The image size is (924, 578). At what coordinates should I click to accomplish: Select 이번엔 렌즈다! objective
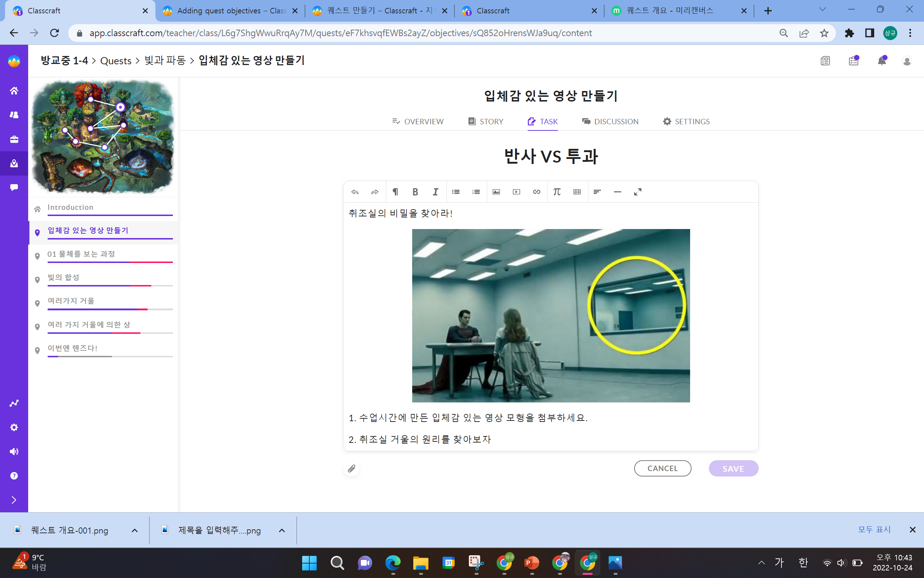point(103,350)
